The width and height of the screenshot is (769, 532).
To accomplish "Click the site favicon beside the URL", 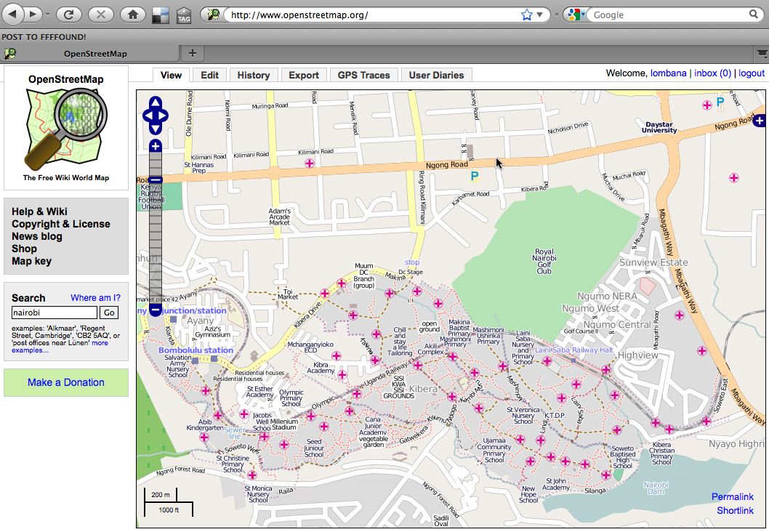I will pos(213,15).
